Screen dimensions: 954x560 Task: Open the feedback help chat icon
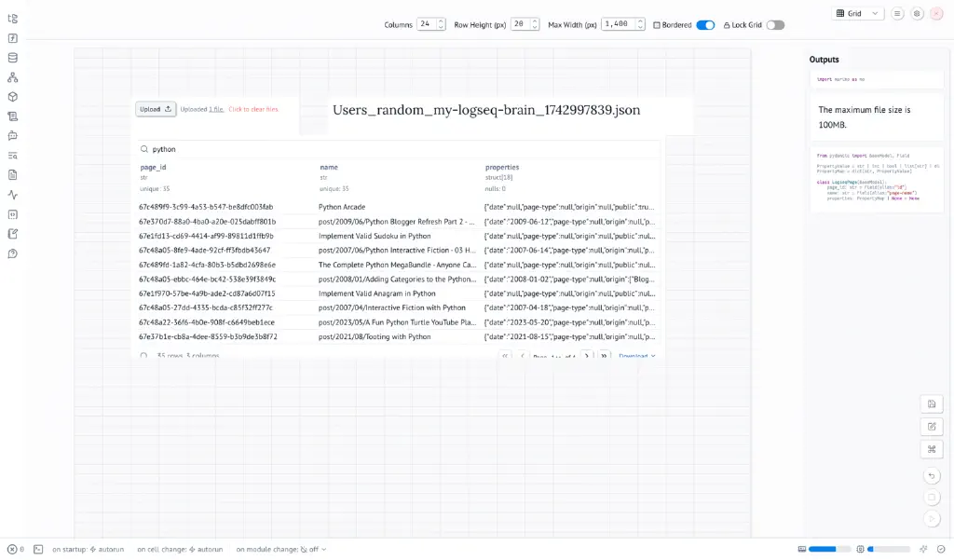13,253
